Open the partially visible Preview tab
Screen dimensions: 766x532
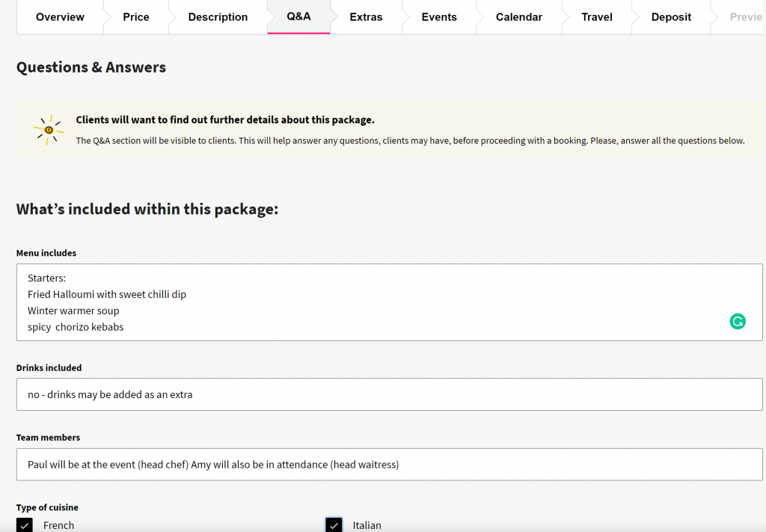pyautogui.click(x=745, y=17)
